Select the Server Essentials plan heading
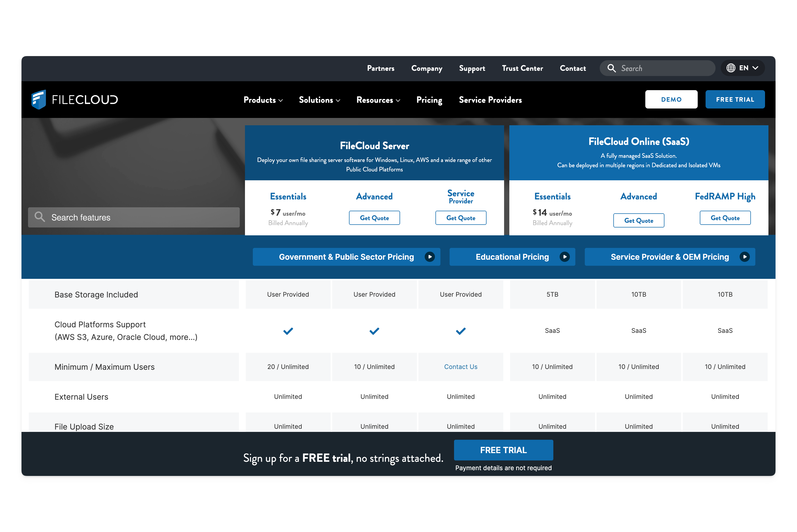The image size is (797, 532). pyautogui.click(x=288, y=197)
